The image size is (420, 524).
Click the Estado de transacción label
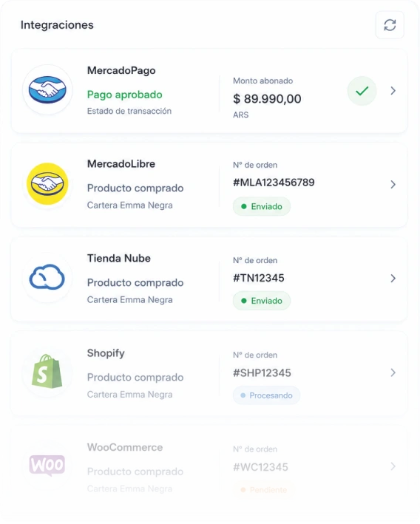tap(129, 111)
